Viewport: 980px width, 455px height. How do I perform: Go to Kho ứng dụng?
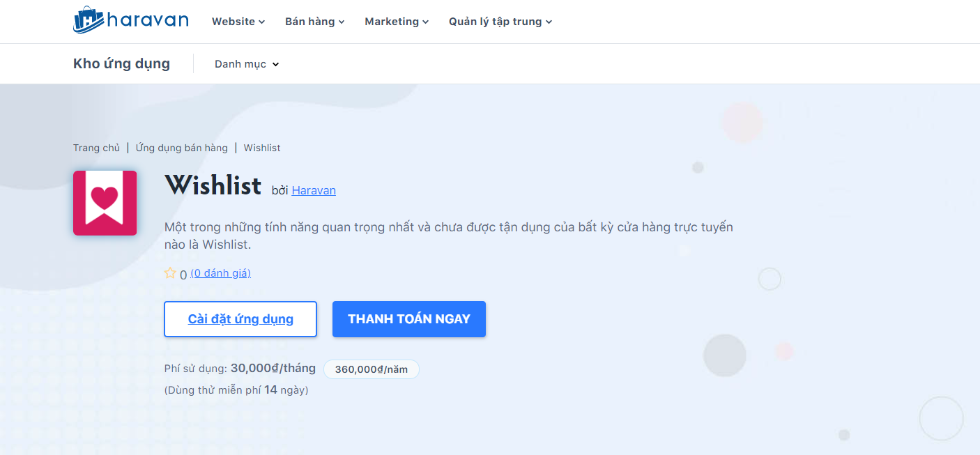pyautogui.click(x=121, y=63)
